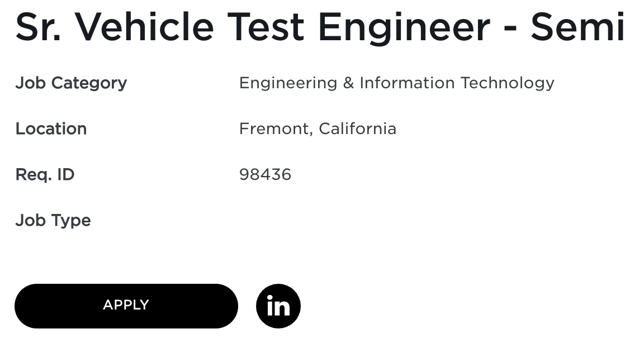The height and width of the screenshot is (343, 644).
Task: Click the word Technology in the job category
Action: point(507,83)
